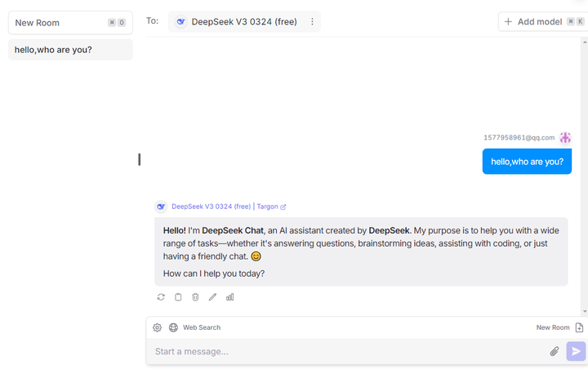Click the New Room button in sidebar
This screenshot has height=369, width=588.
point(70,23)
